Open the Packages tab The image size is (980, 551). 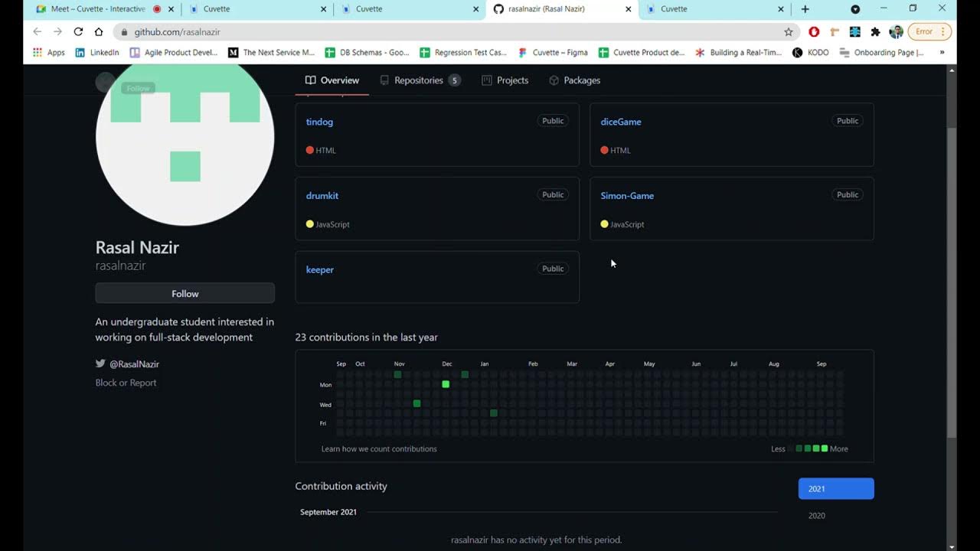click(575, 80)
